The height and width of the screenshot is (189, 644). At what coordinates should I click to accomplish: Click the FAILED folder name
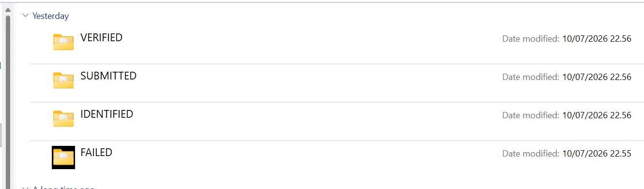[96, 152]
